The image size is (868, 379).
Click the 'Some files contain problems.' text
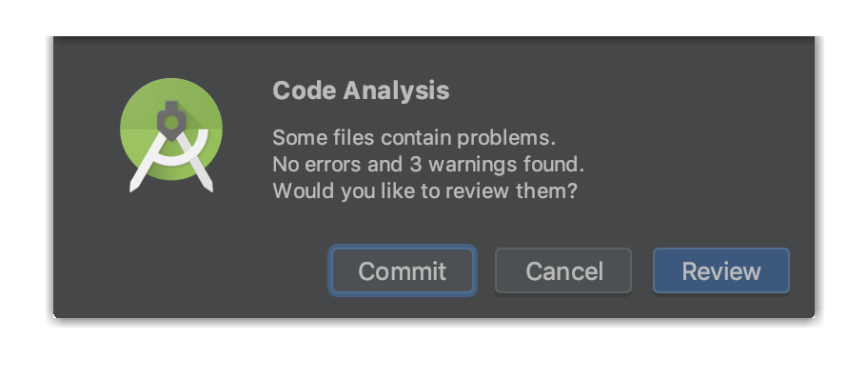[x=414, y=137]
